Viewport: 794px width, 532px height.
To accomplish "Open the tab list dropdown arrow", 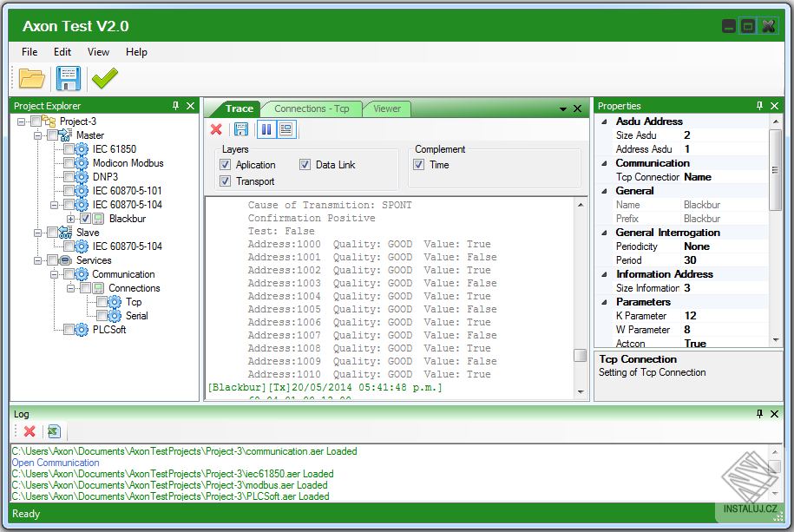I will (562, 109).
